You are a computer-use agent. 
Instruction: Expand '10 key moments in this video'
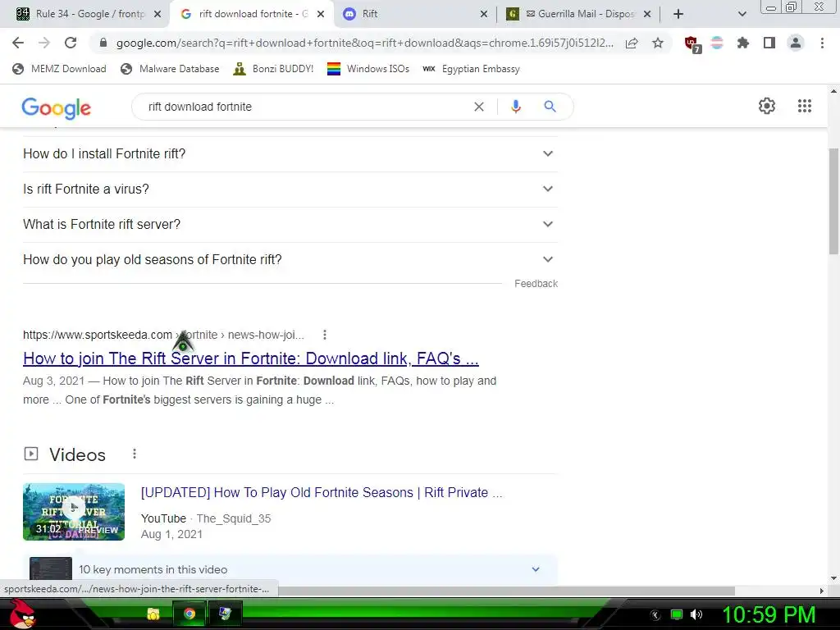pos(290,569)
